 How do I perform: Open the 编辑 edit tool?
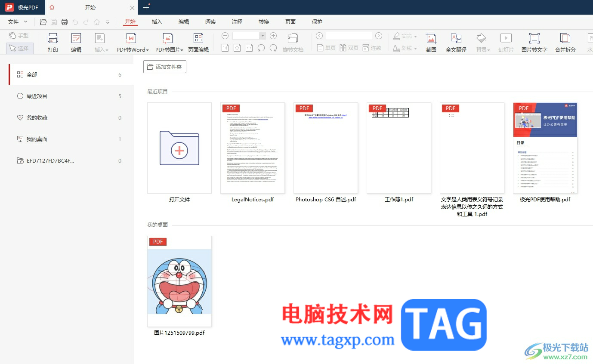pyautogui.click(x=76, y=43)
